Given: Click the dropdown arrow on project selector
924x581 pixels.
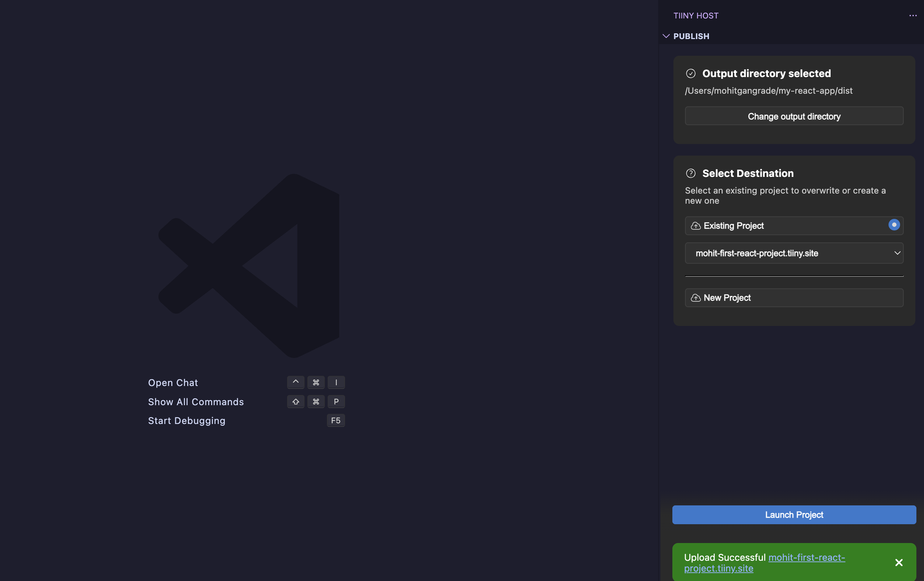Looking at the screenshot, I should (897, 253).
